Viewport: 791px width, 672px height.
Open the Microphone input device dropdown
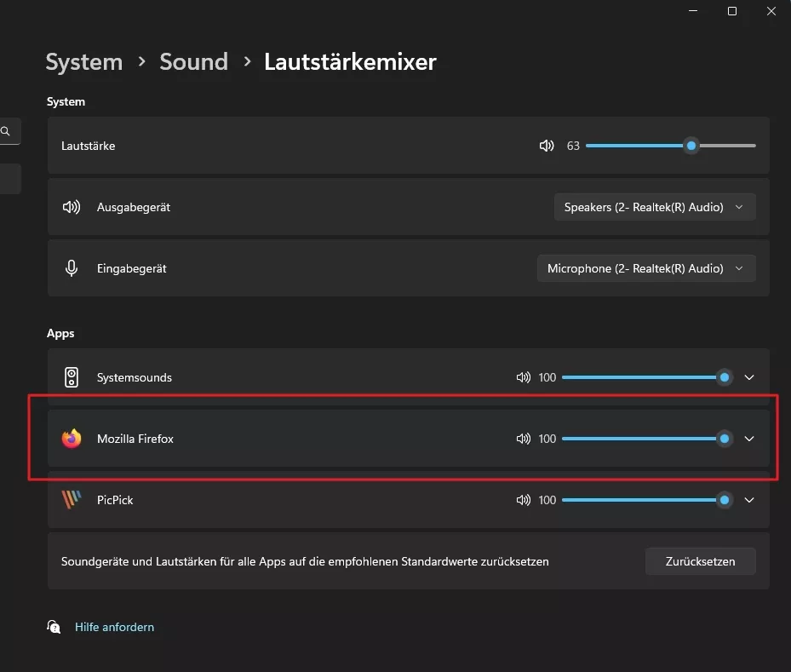[x=645, y=268]
